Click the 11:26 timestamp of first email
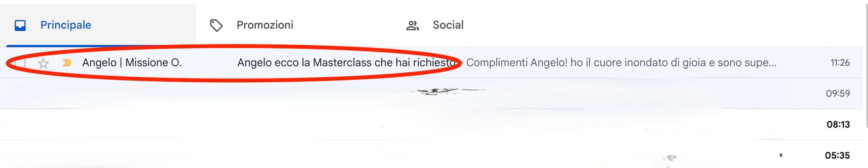Viewport: 868px width, 168px height. [840, 63]
